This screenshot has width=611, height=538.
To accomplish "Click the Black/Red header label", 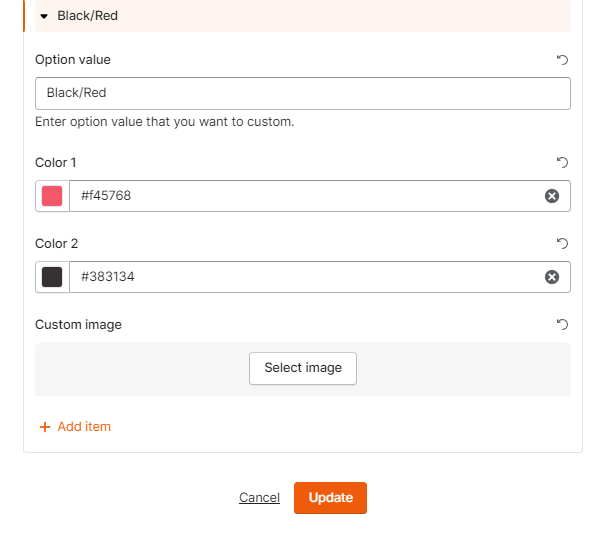I will pos(88,16).
